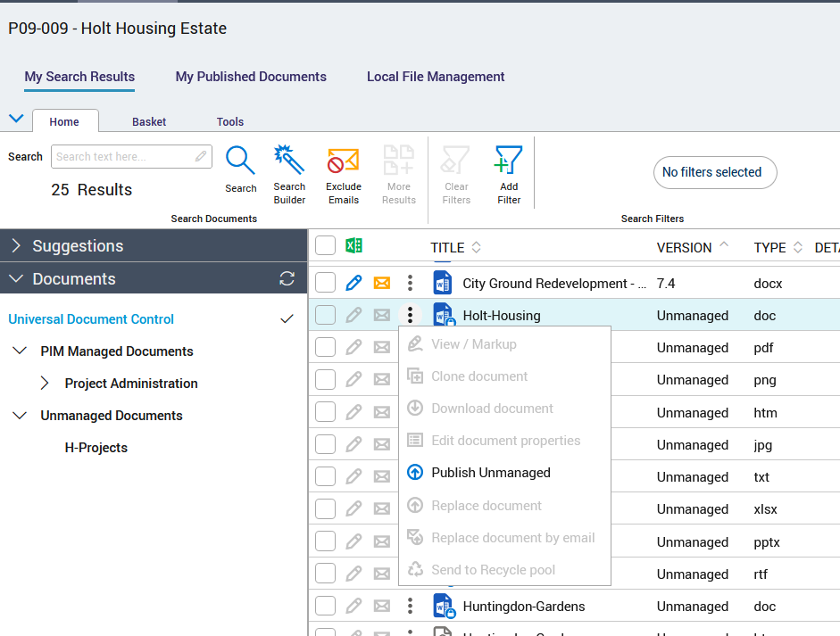The height and width of the screenshot is (636, 840).
Task: Click the envelope icon on the rtf row
Action: (x=382, y=574)
